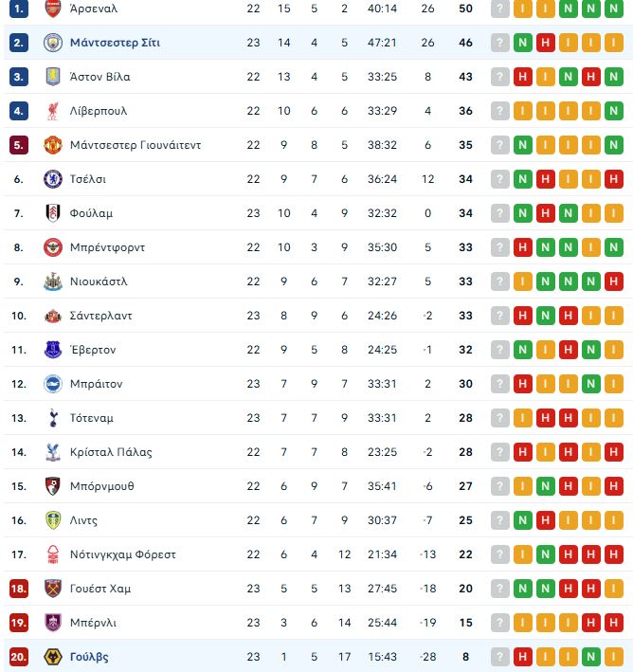Open the Tottenham crest icon
Image resolution: width=633 pixels, height=672 pixels.
click(53, 418)
